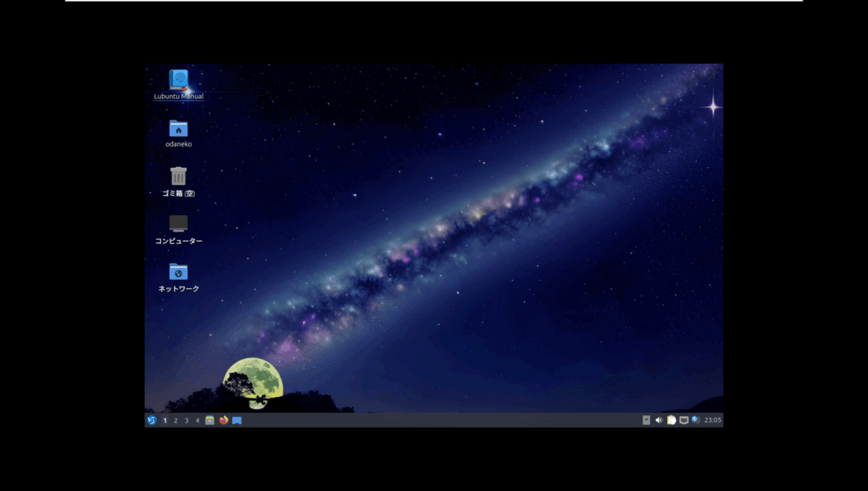Switch to workspace 1
Viewport: 868px width, 491px height.
(165, 421)
